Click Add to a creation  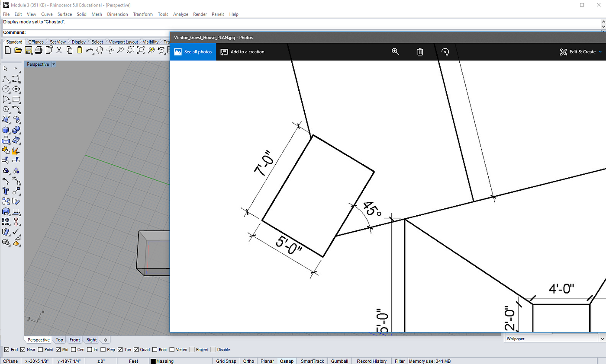tap(242, 52)
